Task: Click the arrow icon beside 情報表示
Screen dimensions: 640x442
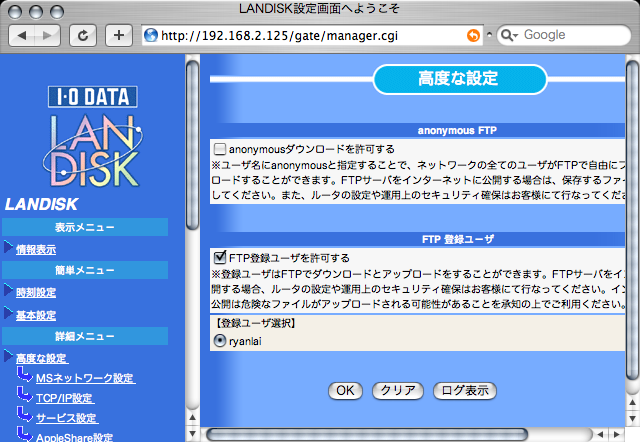Action: [x=8, y=247]
